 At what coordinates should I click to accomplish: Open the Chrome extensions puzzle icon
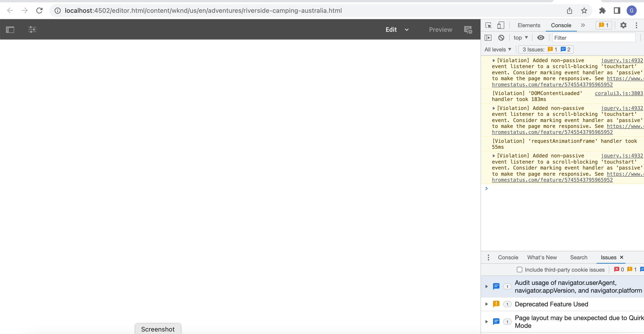click(x=602, y=11)
